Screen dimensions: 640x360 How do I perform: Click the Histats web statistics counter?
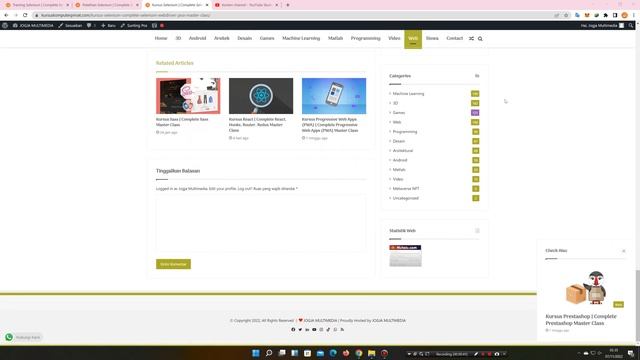click(x=405, y=256)
